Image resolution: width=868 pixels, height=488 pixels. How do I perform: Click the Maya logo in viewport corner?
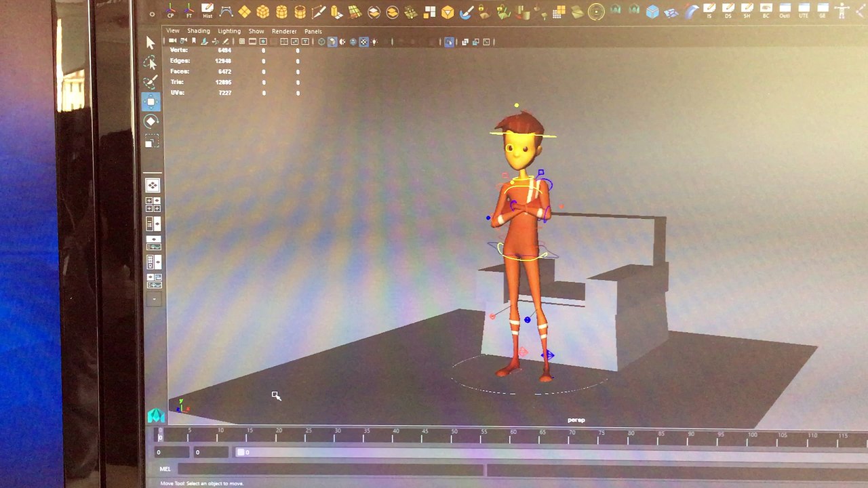(x=156, y=415)
